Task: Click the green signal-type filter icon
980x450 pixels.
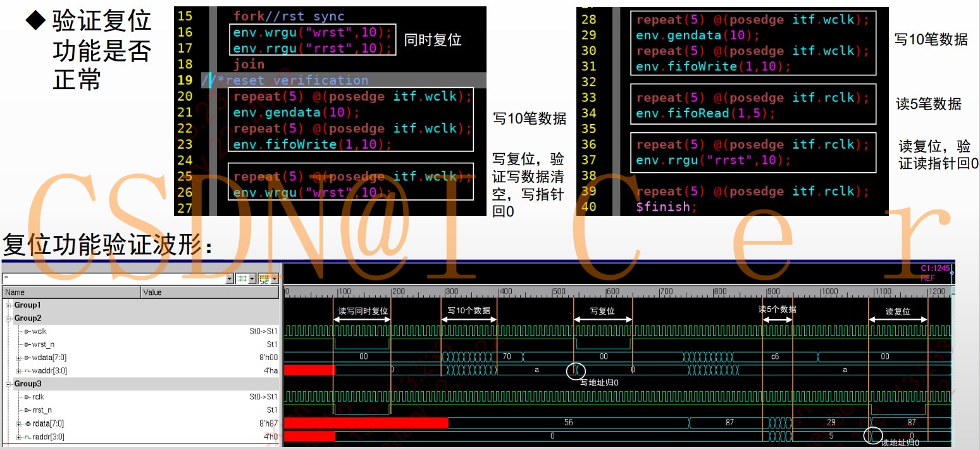Action: point(242,278)
